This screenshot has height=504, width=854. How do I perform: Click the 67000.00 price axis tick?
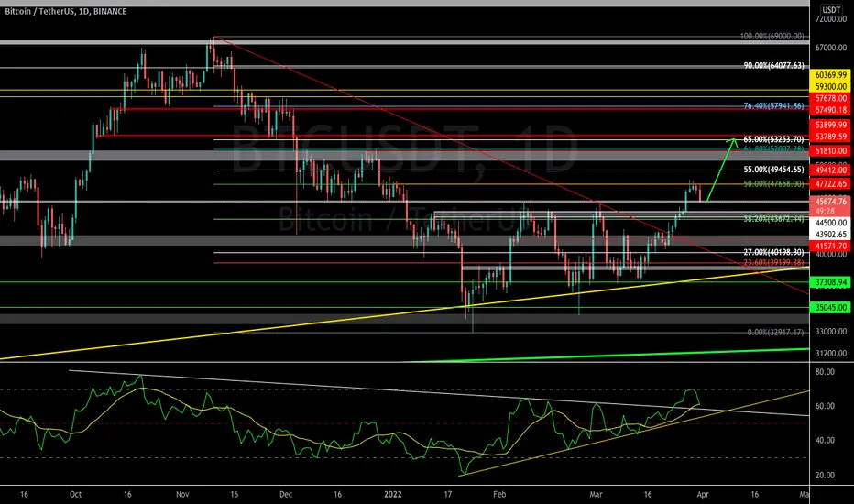point(830,48)
